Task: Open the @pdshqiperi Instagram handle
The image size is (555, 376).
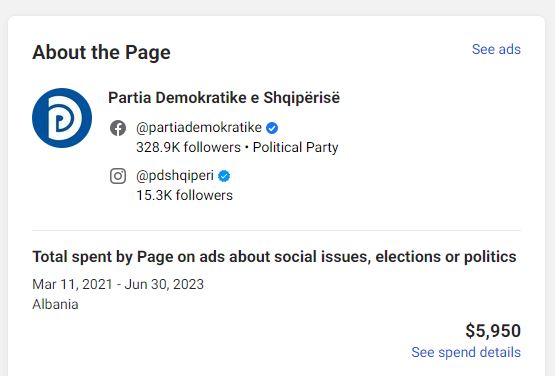Action: pos(175,176)
